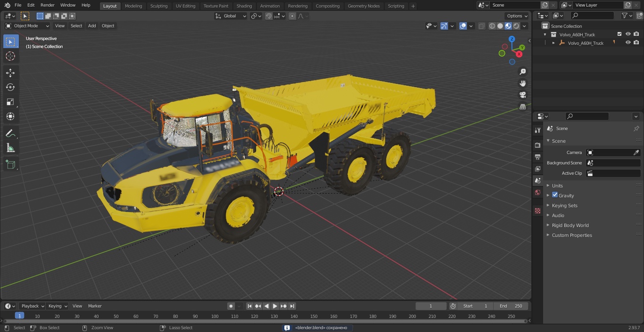Switch perspective/orthographic grid gizmo
Image resolution: width=644 pixels, height=332 pixels.
(x=523, y=107)
